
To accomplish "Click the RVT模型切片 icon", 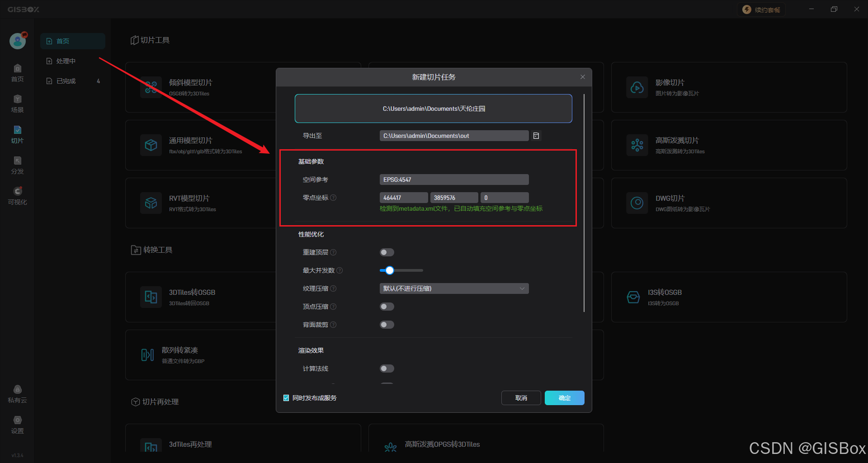I will 151,203.
